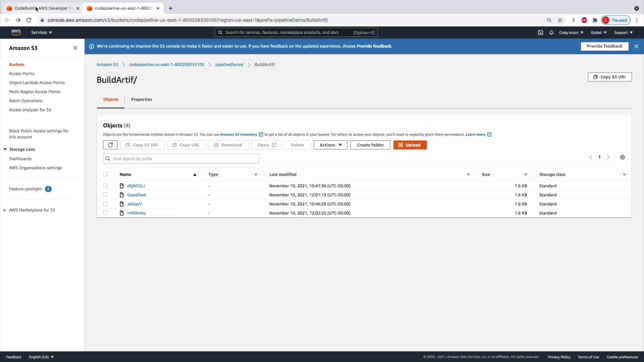This screenshot has height=362, width=644.
Task: Click file icon beside JeSlazV
Action: point(121,204)
